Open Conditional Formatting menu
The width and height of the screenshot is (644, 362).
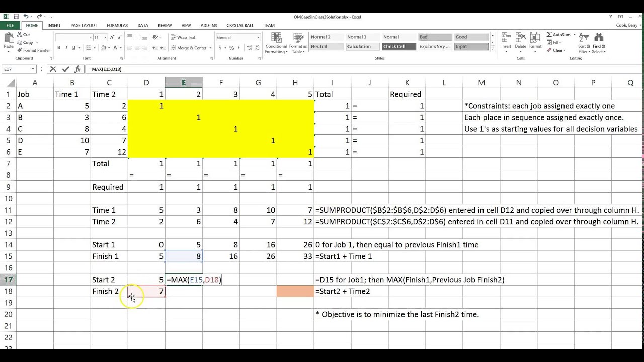point(276,43)
